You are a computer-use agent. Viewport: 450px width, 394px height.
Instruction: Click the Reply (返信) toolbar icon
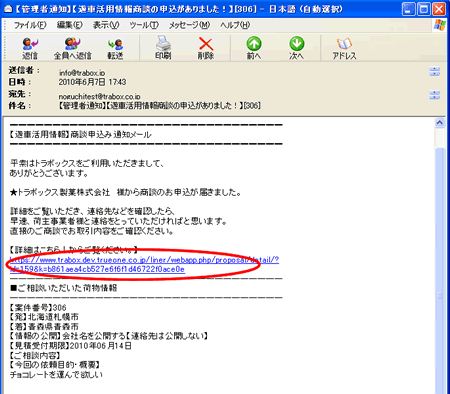30,48
